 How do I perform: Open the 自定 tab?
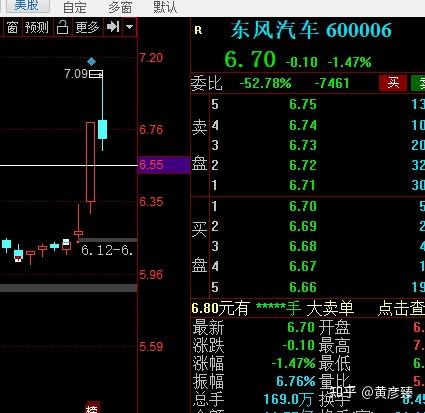tap(75, 7)
